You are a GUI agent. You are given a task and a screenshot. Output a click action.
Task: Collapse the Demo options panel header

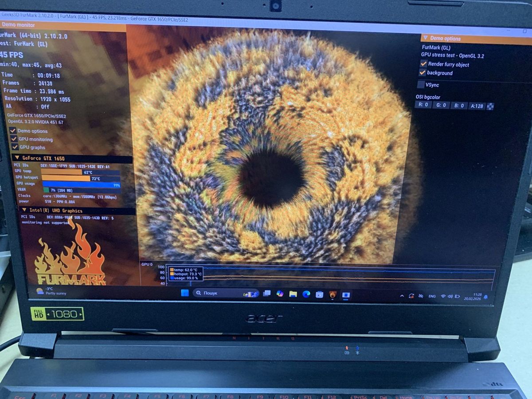[x=425, y=39]
